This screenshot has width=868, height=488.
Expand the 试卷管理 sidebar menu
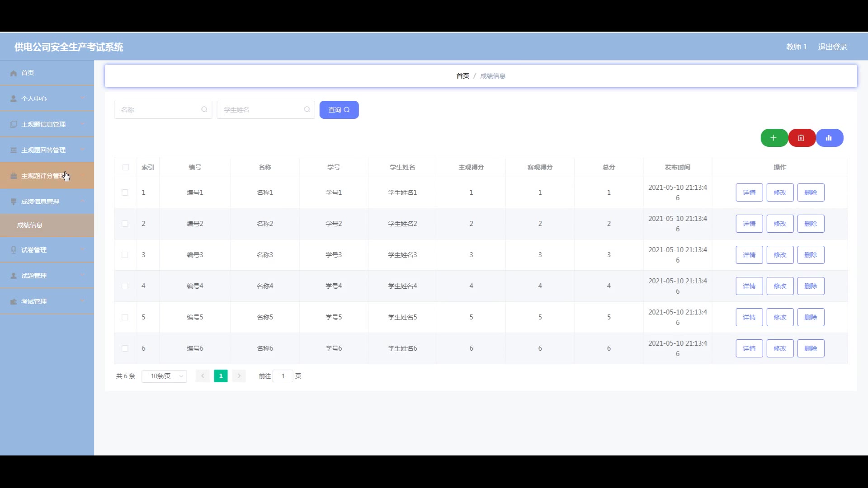47,250
